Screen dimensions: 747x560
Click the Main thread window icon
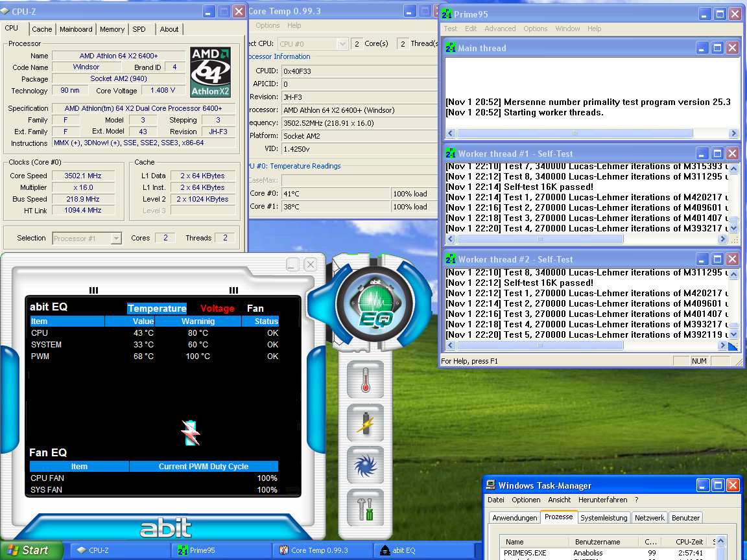(451, 47)
